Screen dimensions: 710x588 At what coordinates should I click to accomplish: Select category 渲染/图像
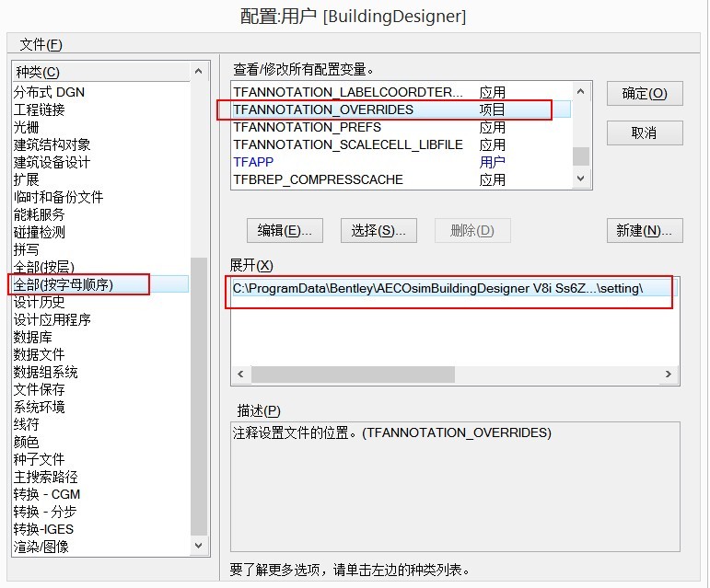coord(100,547)
